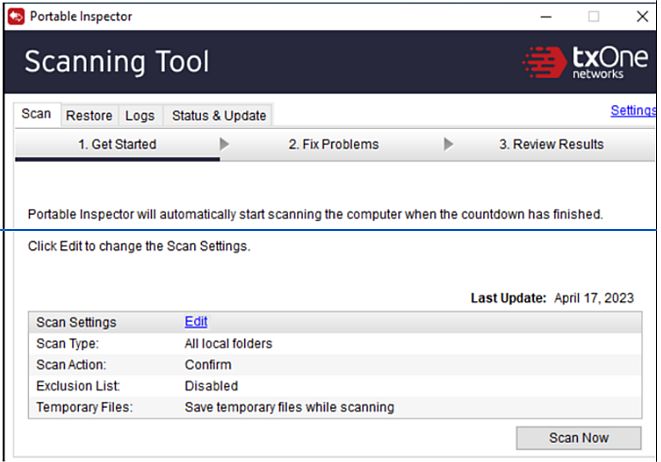Click 'Save temporary files while scanning' value

(289, 407)
